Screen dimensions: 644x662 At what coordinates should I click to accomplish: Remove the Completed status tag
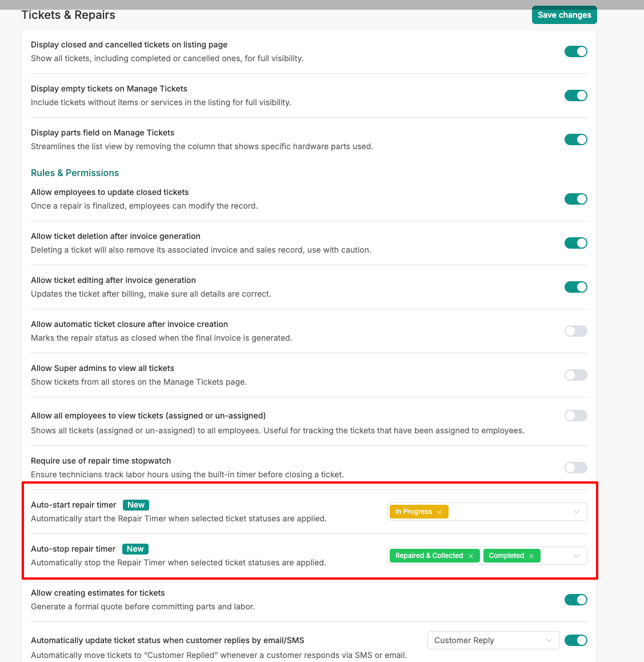pos(531,556)
